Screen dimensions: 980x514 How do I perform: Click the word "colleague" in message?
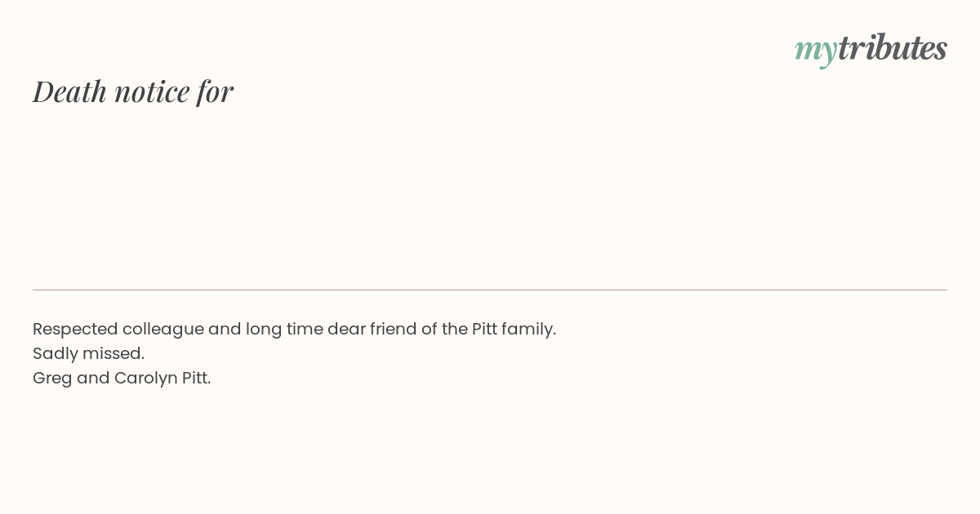coord(163,330)
